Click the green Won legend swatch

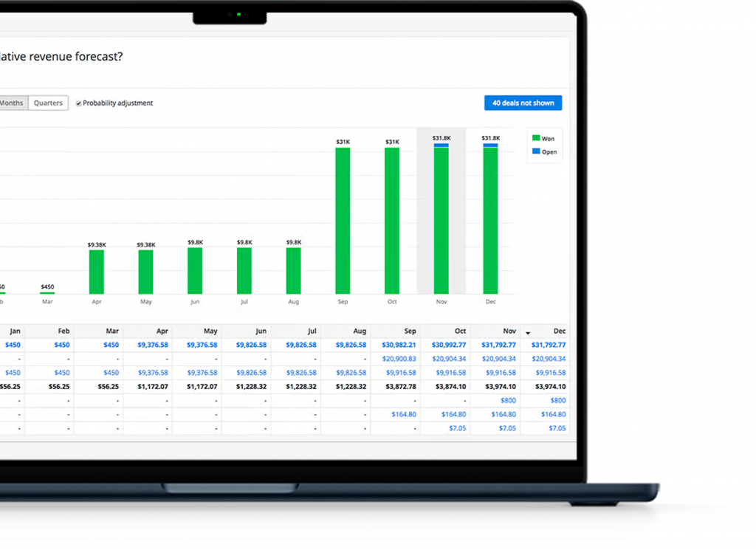coord(536,138)
